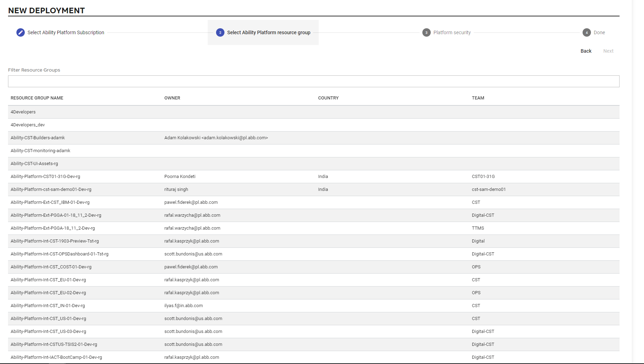
Task: Select Ability-Platform-Ext-CST_IBM-01-Dev-rg row
Action: [314, 202]
